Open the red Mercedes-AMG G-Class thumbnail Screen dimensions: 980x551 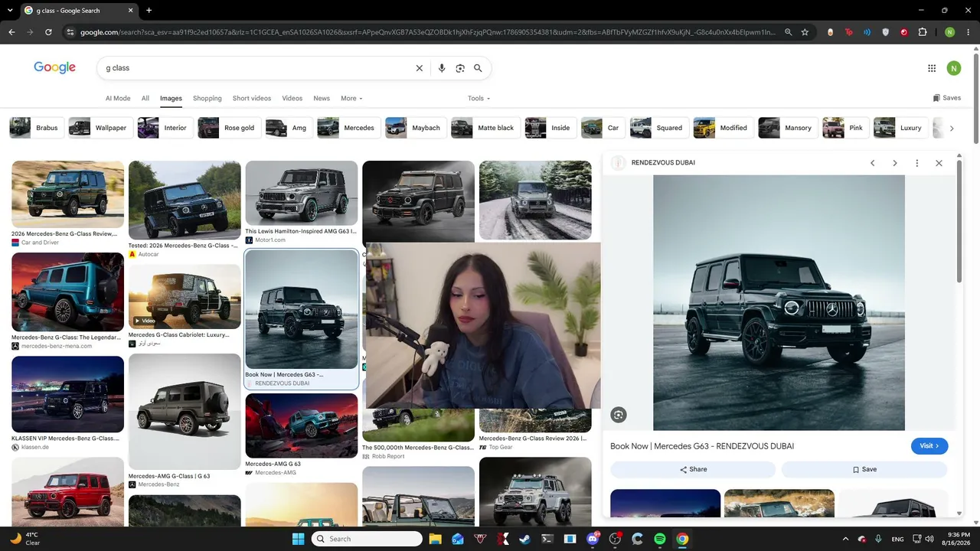(x=67, y=491)
